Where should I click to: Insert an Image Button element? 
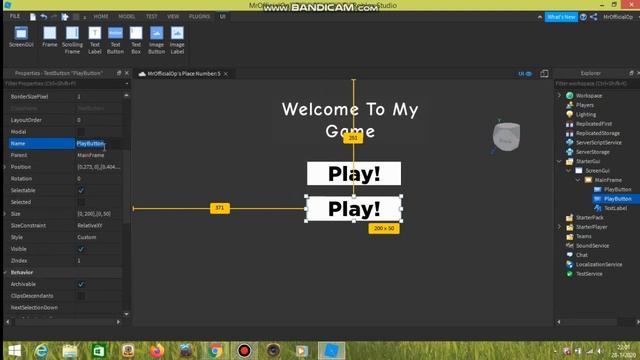[x=156, y=40]
